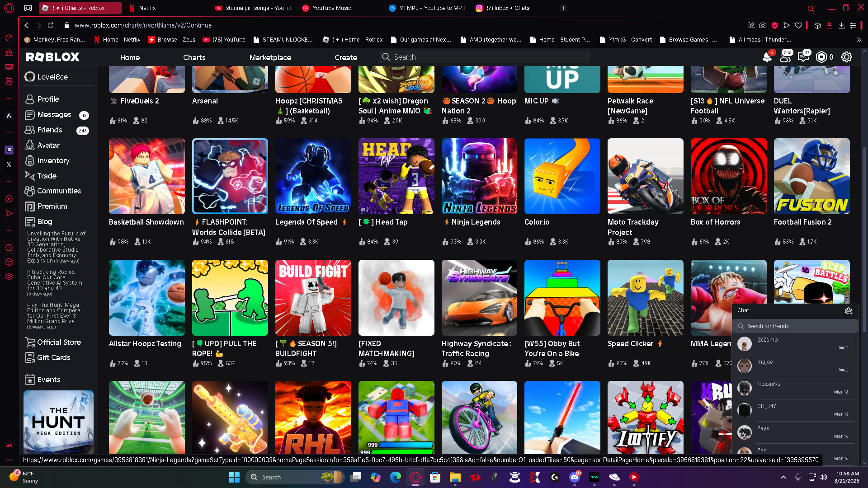
Task: Click the chat new group icon
Action: pos(848,310)
